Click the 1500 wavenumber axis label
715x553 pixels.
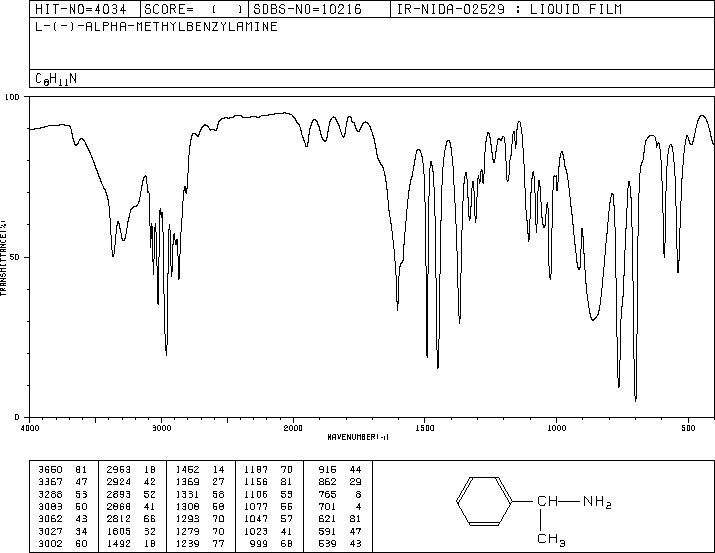coord(425,428)
